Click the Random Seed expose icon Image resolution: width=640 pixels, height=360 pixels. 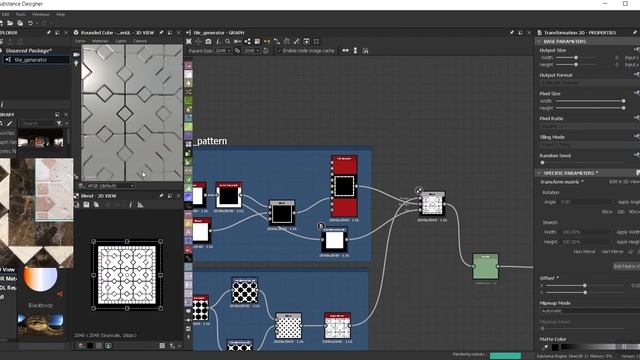(636, 155)
